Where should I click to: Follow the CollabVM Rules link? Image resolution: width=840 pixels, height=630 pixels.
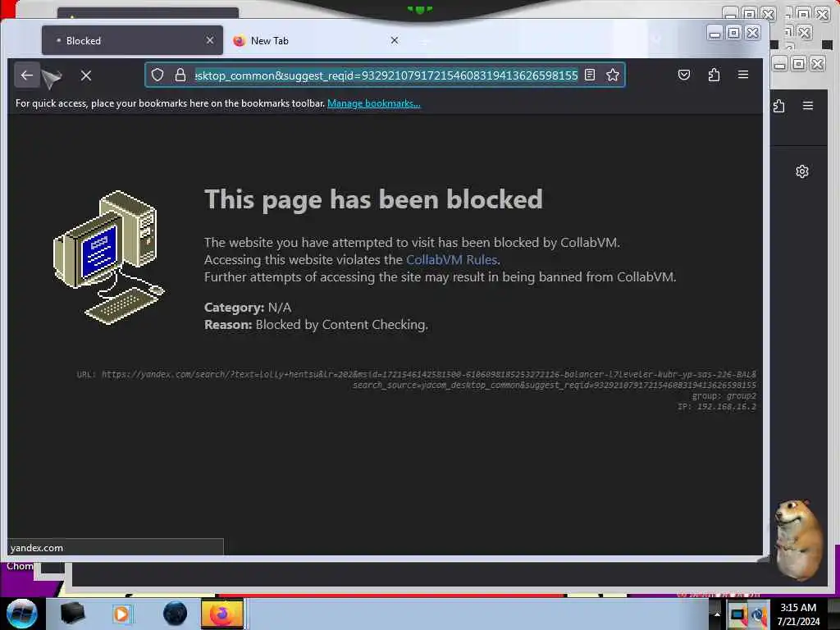[452, 260]
